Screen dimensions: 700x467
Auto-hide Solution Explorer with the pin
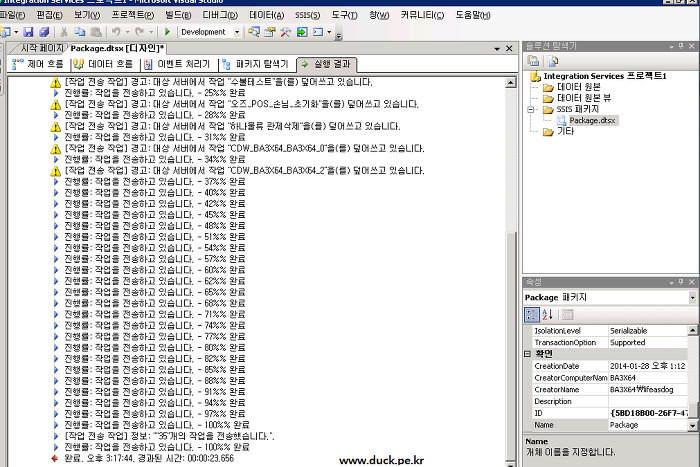[681, 46]
